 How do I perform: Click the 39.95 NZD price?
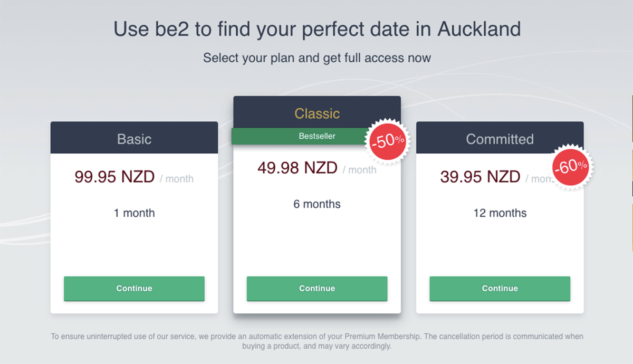[480, 177]
